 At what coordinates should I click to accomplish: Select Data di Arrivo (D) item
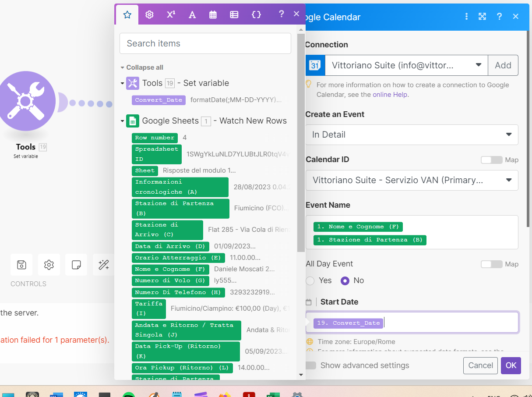click(x=170, y=246)
